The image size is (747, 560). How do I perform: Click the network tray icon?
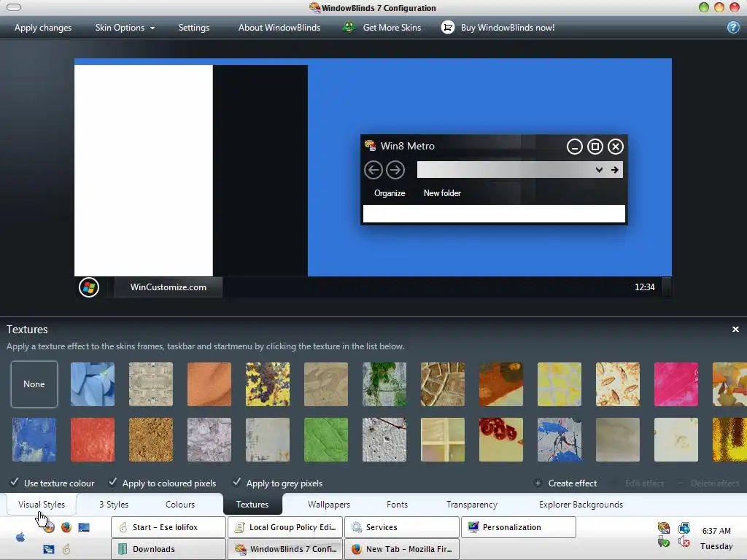pyautogui.click(x=684, y=528)
